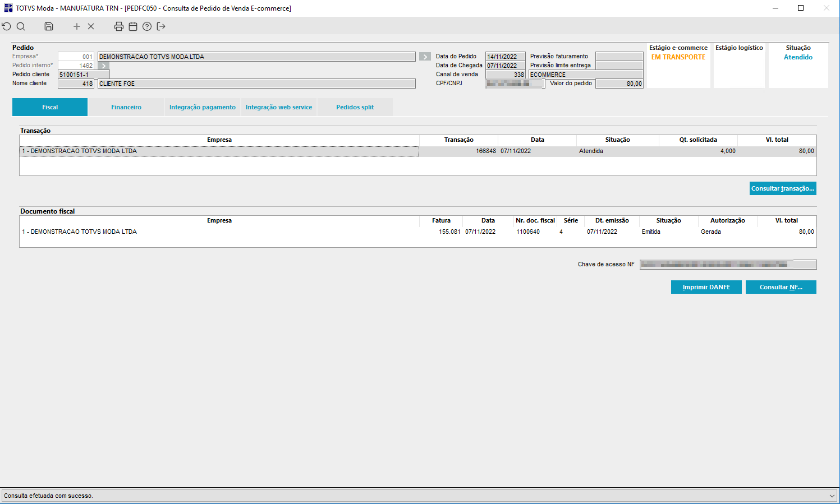
Task: Click the arrow button beside company name field
Action: pyautogui.click(x=425, y=57)
